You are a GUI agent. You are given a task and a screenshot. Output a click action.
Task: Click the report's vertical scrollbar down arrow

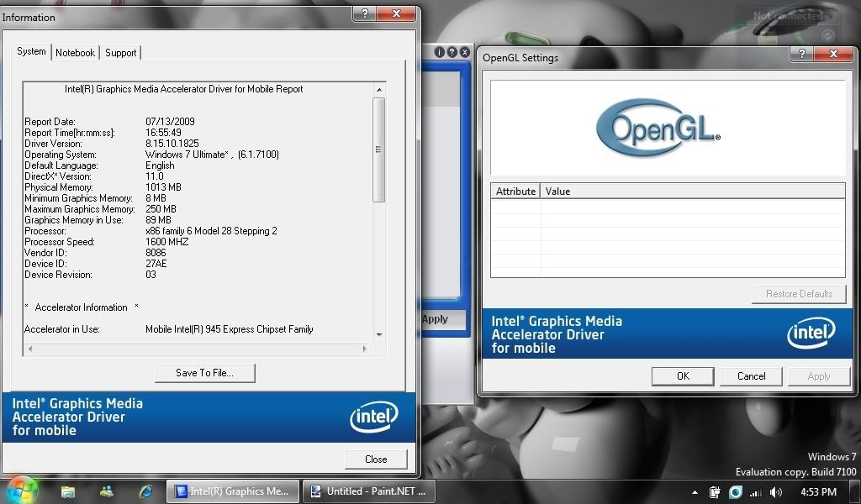tap(379, 334)
